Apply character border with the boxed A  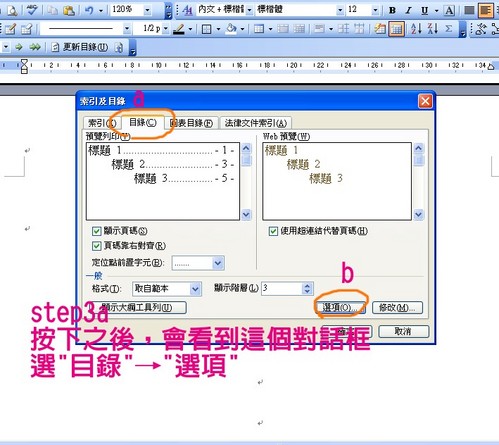449,11
